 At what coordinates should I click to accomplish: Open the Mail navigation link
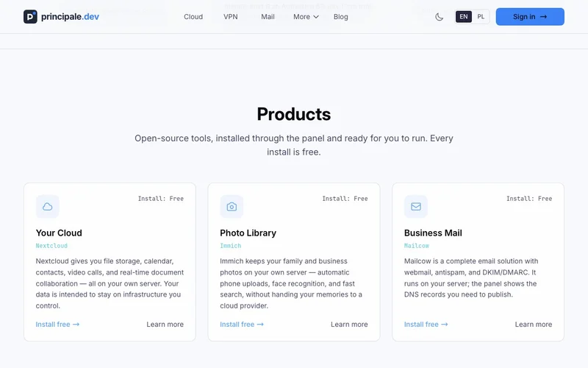pos(268,16)
